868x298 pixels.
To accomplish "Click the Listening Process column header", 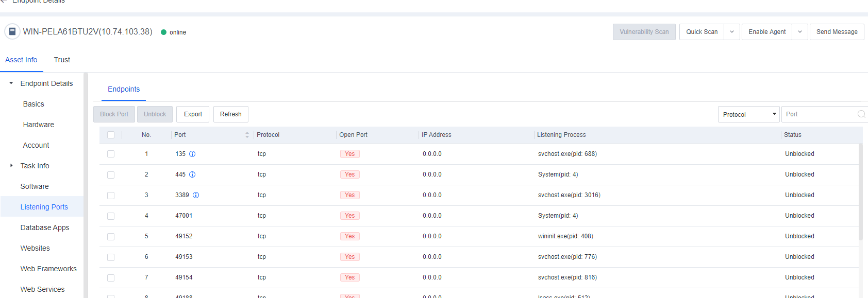I will (x=561, y=135).
